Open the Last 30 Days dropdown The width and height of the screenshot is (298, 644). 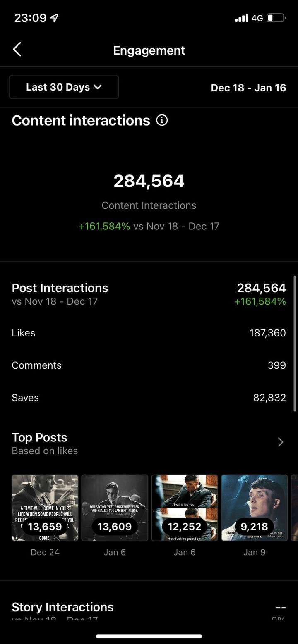point(64,87)
